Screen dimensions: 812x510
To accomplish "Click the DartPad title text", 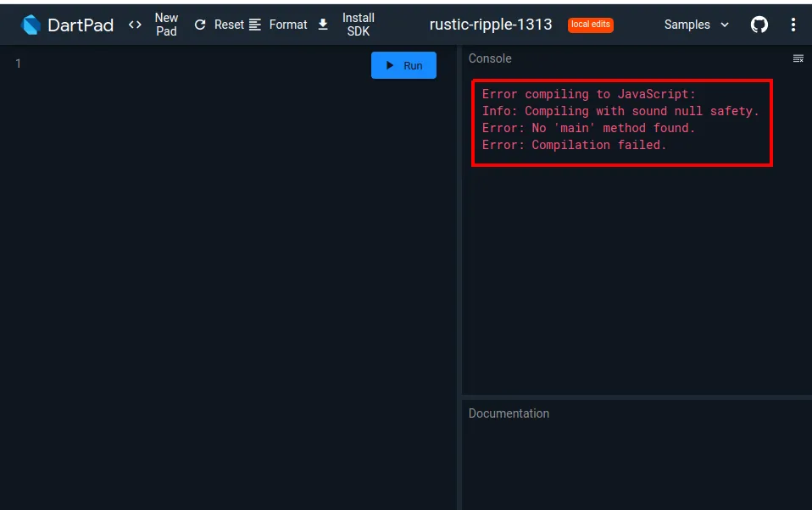I will [81, 25].
